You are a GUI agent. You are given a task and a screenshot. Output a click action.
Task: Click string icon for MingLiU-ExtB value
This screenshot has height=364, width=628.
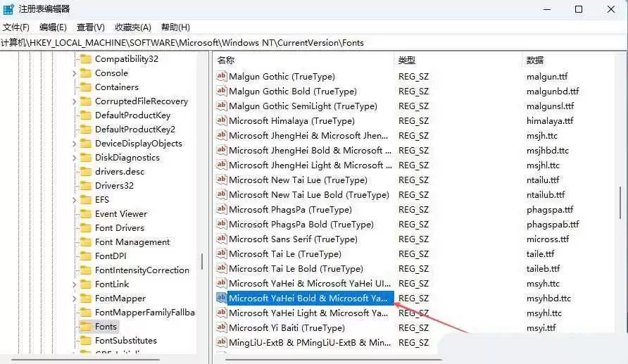[222, 342]
